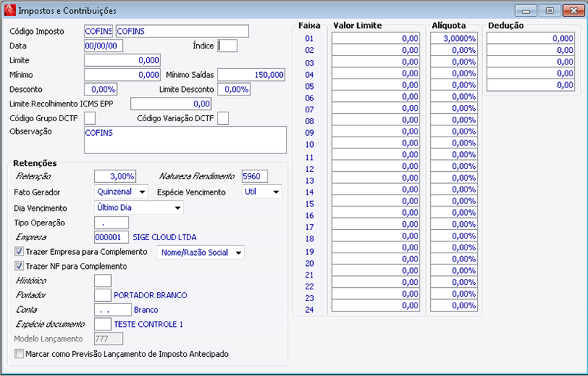Click Valor Limite field for faixa 24

click(376, 305)
